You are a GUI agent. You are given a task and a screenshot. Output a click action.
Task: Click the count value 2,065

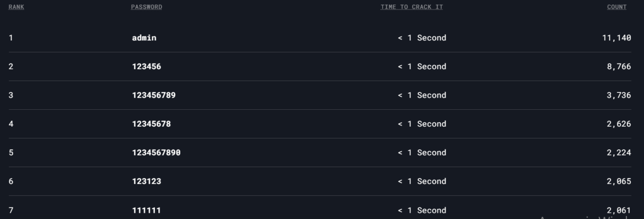[x=618, y=181]
